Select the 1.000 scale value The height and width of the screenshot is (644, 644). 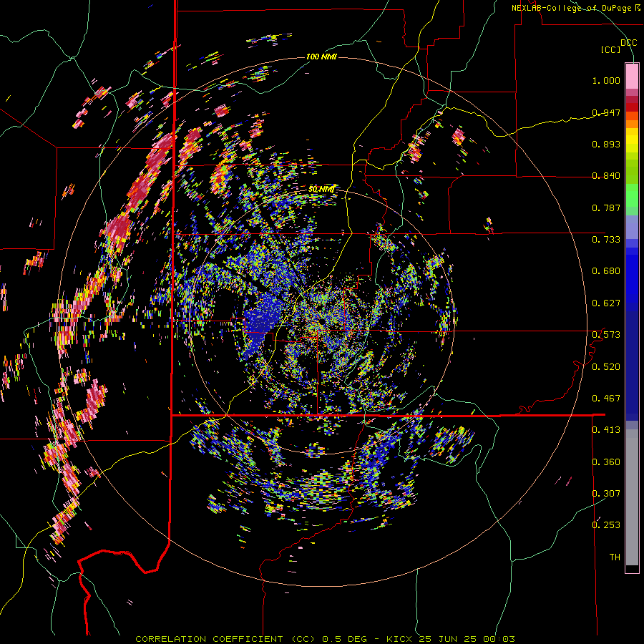606,80
